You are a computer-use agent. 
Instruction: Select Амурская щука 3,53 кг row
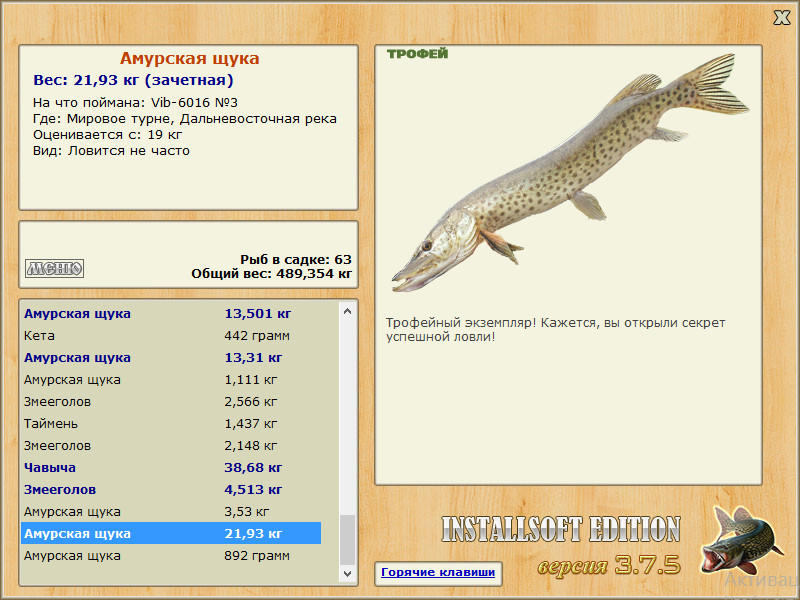tap(171, 511)
